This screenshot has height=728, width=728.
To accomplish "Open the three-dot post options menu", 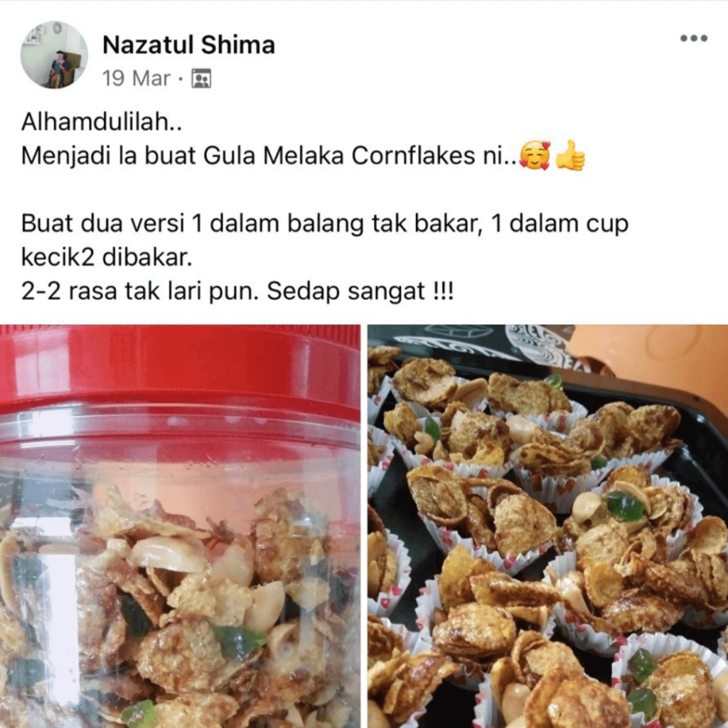I will [x=694, y=38].
